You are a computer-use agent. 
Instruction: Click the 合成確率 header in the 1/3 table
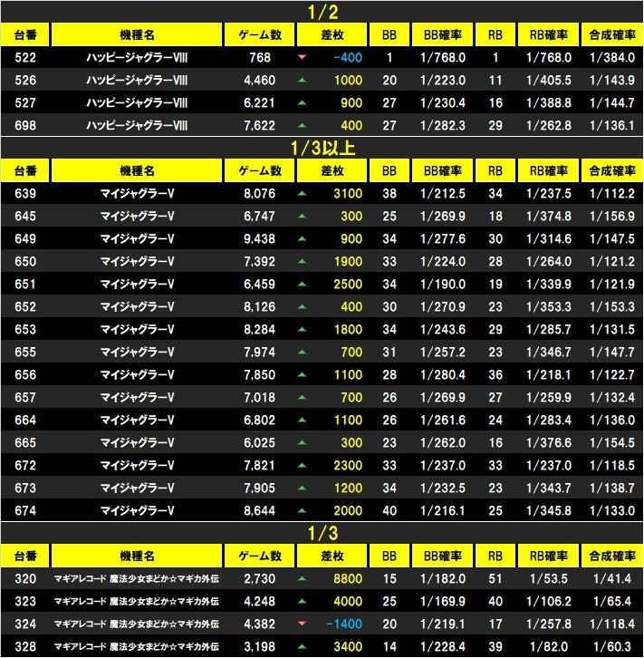(612, 556)
